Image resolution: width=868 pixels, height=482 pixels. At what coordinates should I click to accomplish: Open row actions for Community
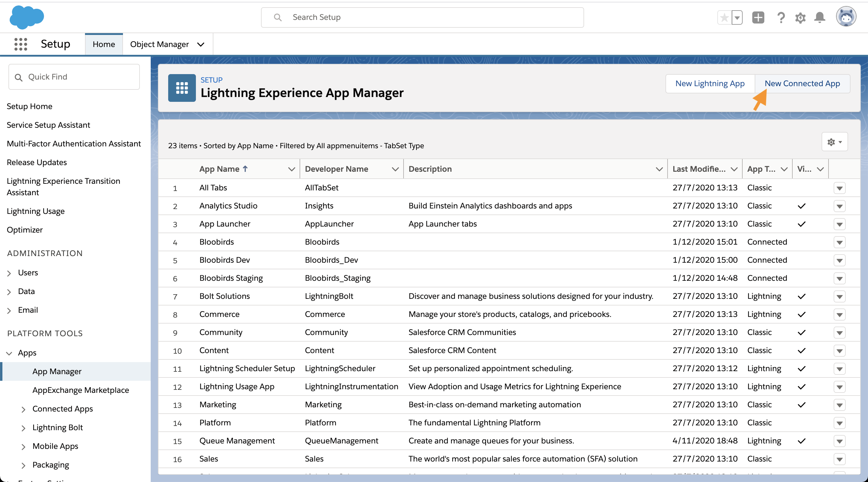(x=839, y=333)
